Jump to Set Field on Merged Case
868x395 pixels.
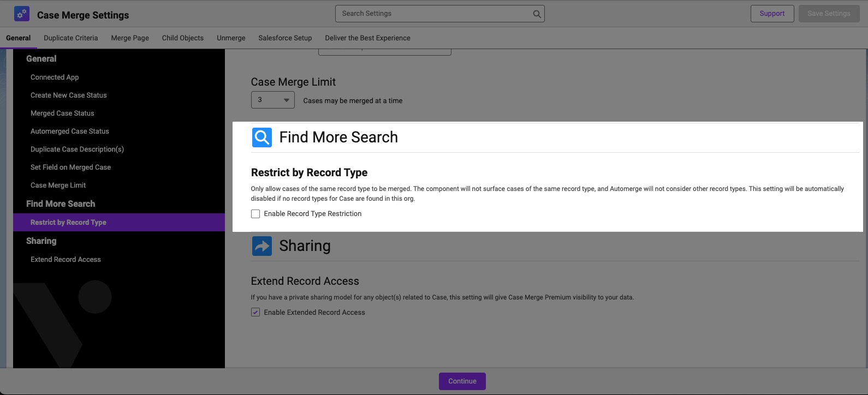click(71, 167)
